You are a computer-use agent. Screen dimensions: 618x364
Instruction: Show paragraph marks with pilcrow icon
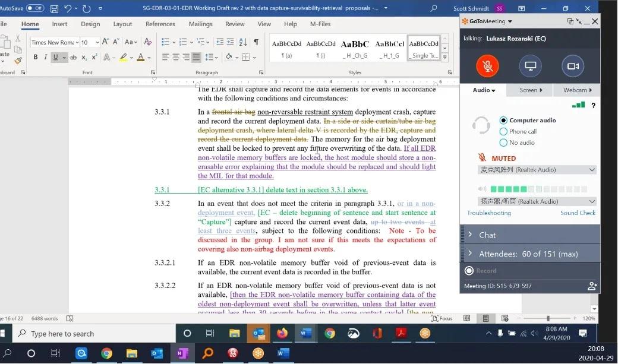(x=256, y=42)
